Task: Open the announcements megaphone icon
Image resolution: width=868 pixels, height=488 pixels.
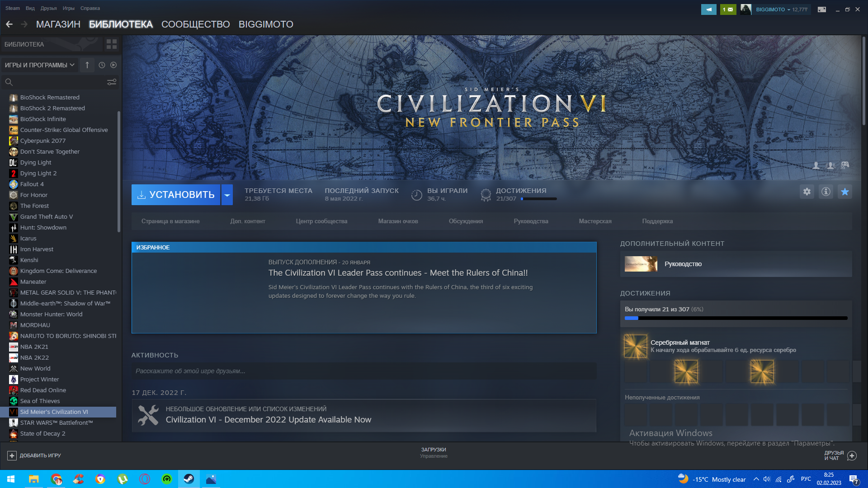Action: pyautogui.click(x=708, y=9)
